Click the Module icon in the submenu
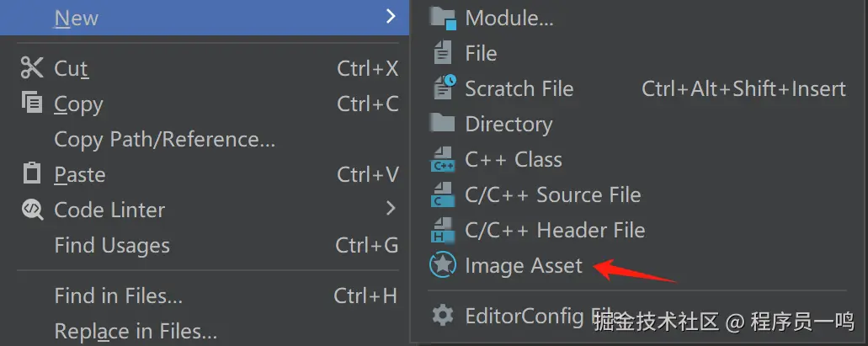The height and width of the screenshot is (346, 868). click(x=443, y=18)
